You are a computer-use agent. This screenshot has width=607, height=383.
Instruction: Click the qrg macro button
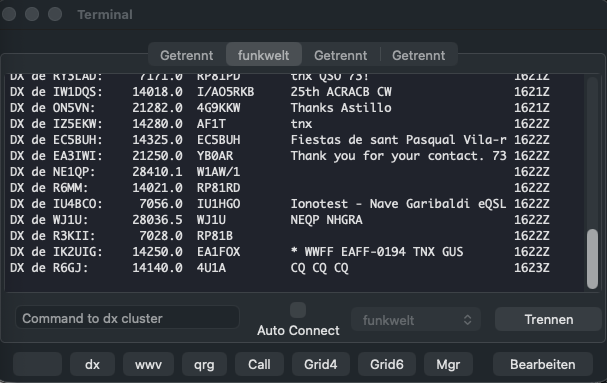204,364
